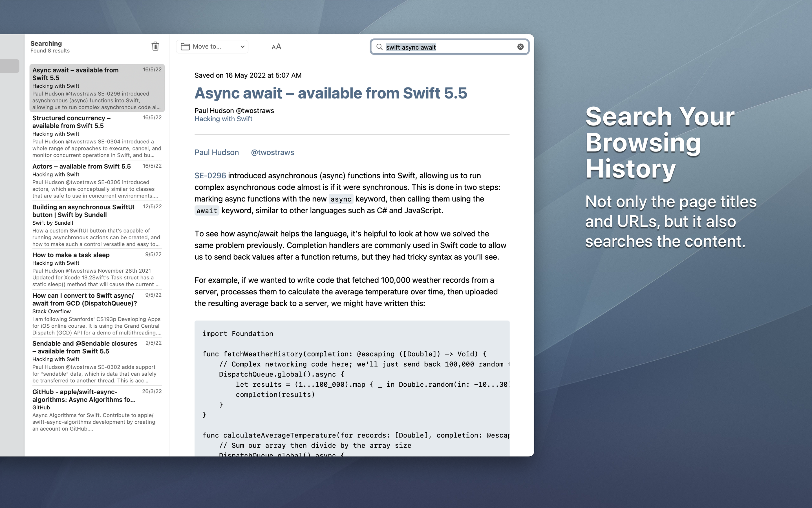This screenshot has height=508, width=812.
Task: Select the Async await – available from Swift 5.5 result
Action: [x=97, y=88]
